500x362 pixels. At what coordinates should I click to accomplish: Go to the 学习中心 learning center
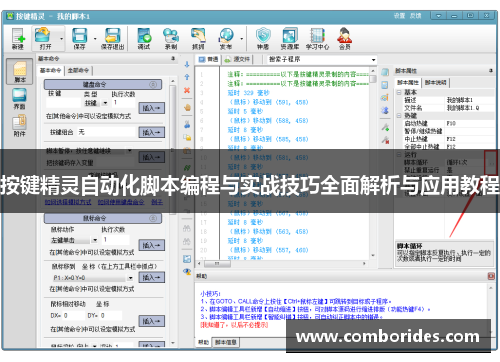317,38
